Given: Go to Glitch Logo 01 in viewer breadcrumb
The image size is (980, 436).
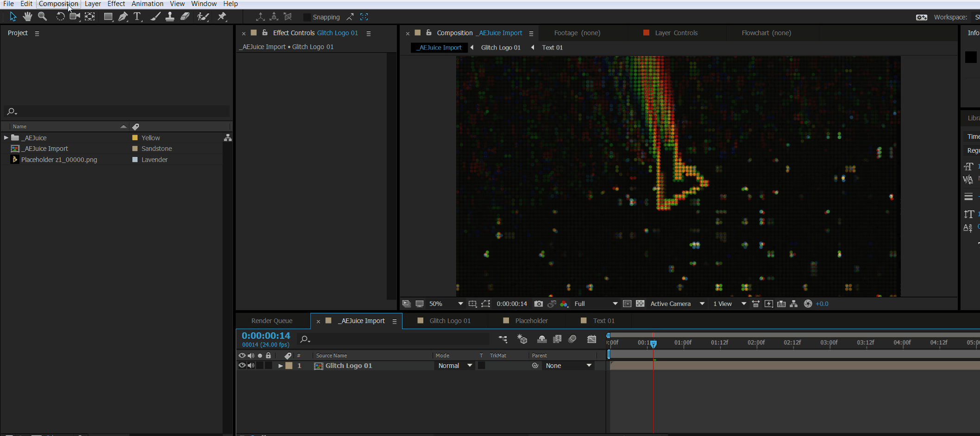Looking at the screenshot, I should point(501,48).
